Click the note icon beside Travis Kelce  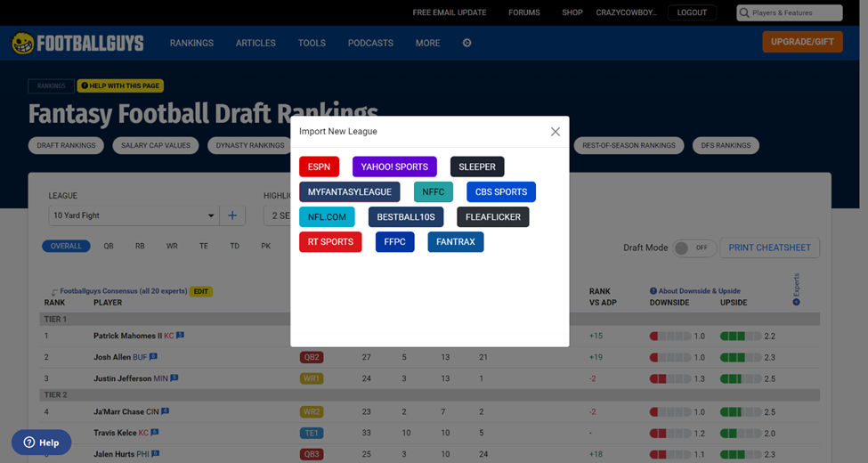click(154, 432)
